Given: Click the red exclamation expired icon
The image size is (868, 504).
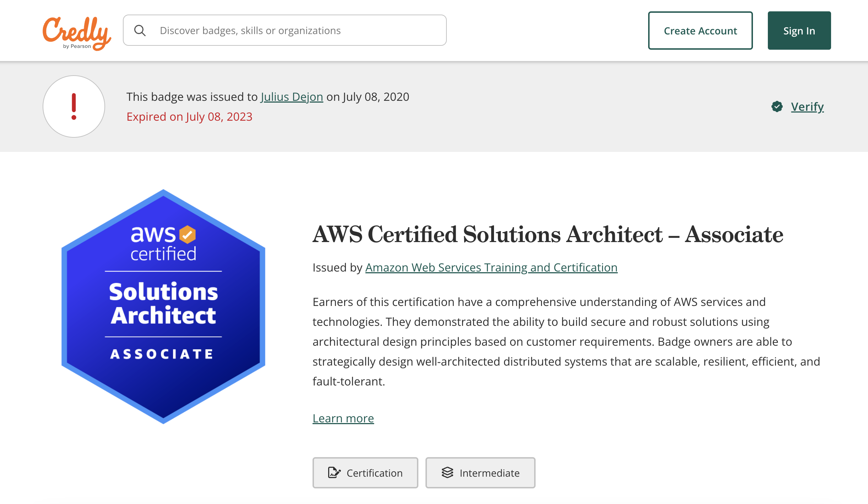Looking at the screenshot, I should point(74,106).
